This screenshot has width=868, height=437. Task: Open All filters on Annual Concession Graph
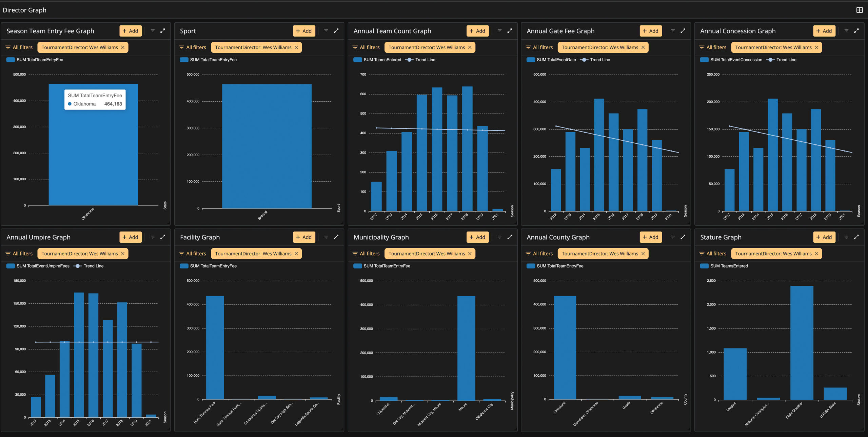(x=713, y=47)
